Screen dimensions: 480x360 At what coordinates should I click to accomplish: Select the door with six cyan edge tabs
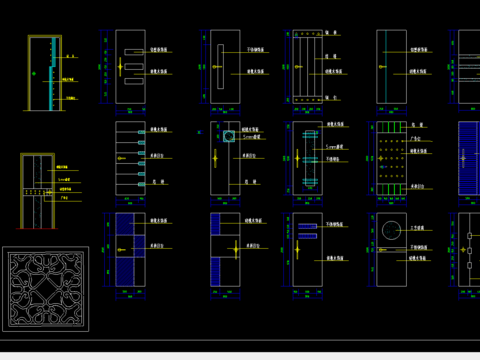pyautogui.click(x=130, y=158)
